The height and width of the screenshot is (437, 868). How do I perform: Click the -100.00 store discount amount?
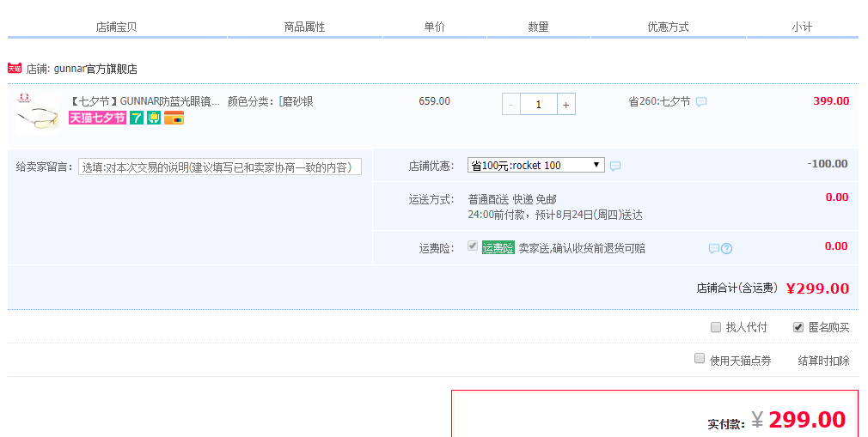point(828,164)
